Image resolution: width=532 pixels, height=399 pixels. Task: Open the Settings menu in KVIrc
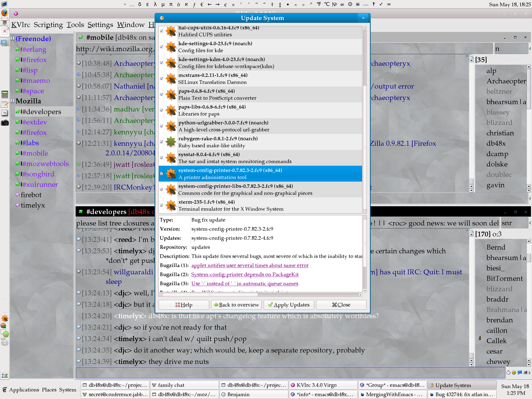pos(100,25)
